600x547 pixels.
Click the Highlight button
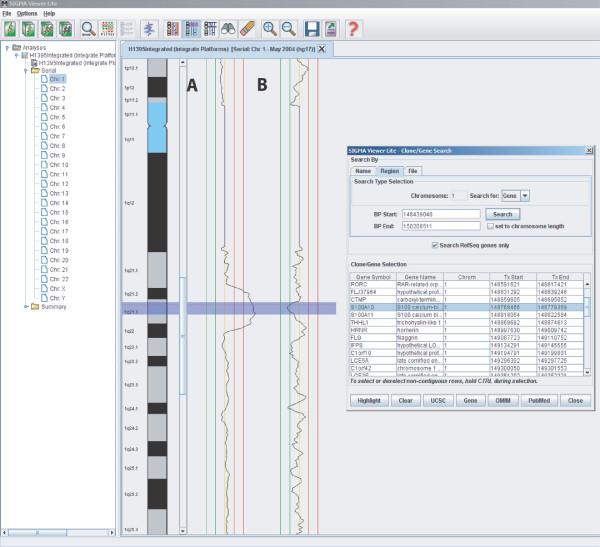tap(369, 400)
